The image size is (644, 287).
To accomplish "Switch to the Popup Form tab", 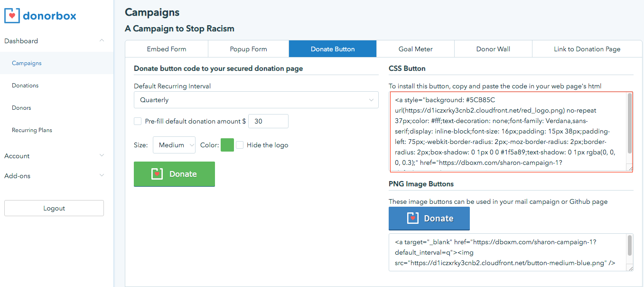I will pos(248,49).
